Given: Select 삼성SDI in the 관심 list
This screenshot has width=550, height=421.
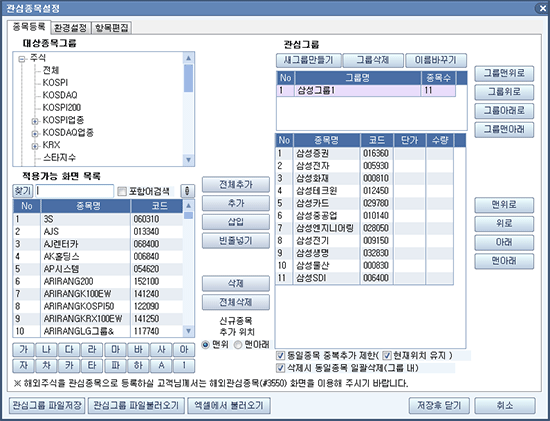Looking at the screenshot, I should click(364, 278).
